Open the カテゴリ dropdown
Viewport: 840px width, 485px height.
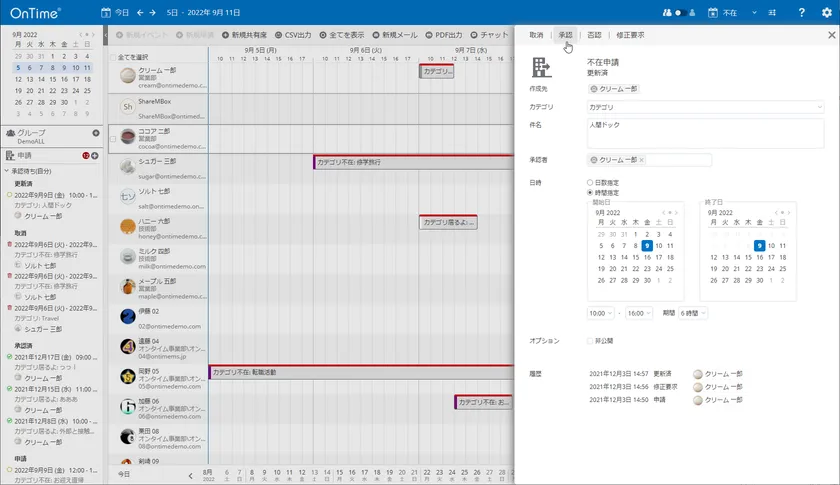705,106
